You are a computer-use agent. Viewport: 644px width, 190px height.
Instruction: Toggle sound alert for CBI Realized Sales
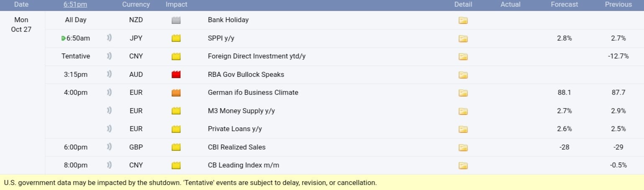point(109,147)
